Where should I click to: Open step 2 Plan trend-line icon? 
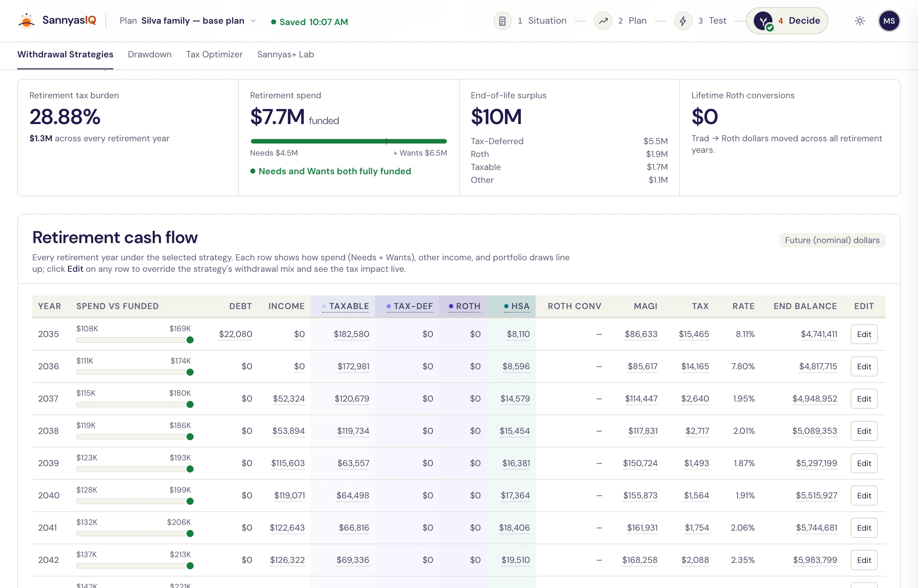point(603,21)
